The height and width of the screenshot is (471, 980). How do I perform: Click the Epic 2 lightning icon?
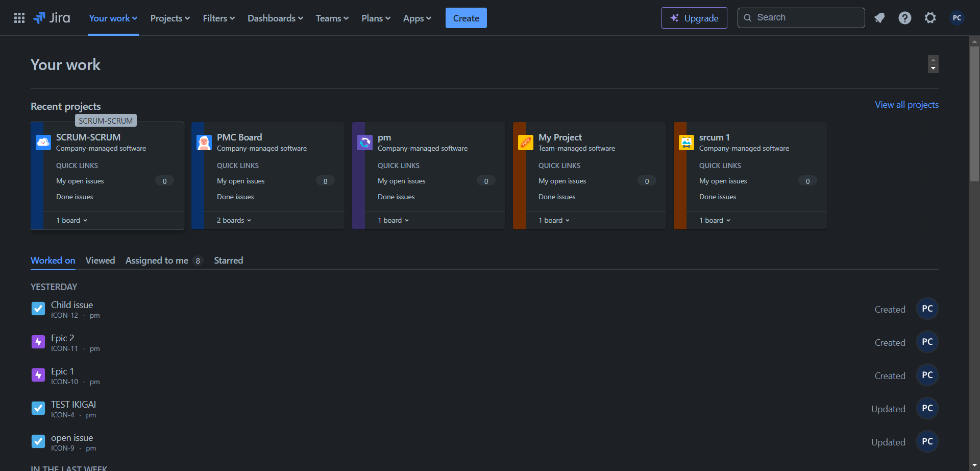[x=38, y=342]
